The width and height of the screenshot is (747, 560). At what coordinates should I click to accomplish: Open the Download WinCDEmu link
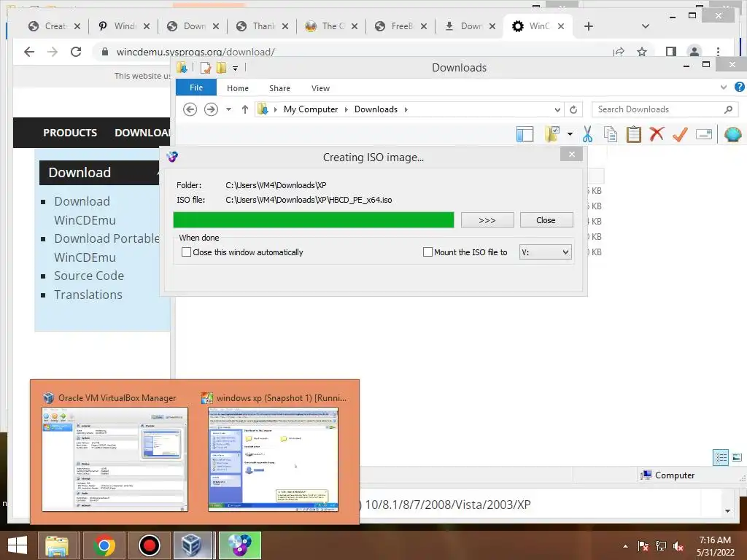click(85, 211)
